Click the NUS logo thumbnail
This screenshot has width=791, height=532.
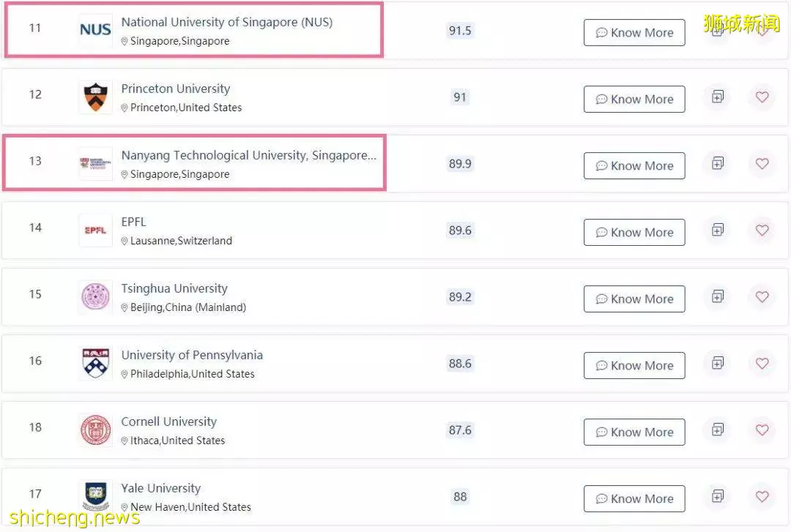95,30
